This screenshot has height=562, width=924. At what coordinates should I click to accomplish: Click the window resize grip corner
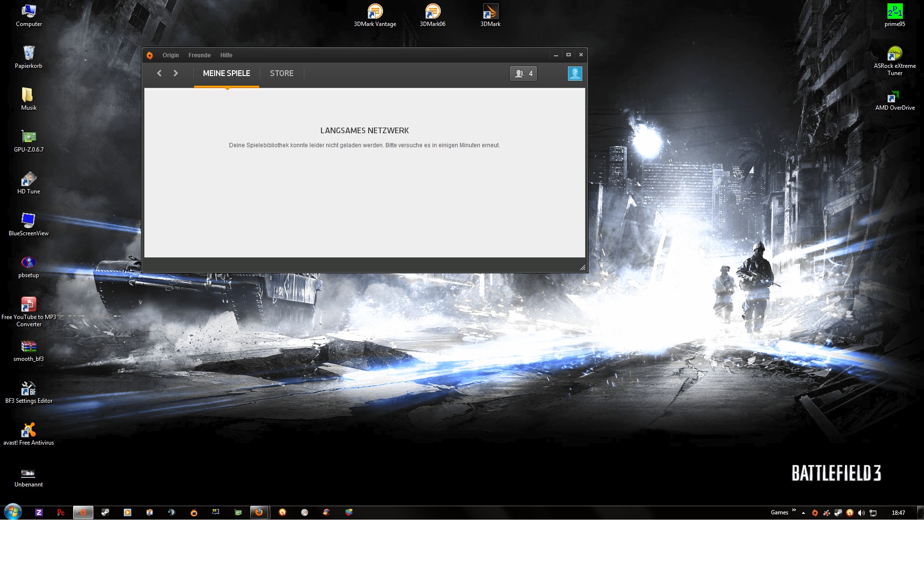(582, 268)
